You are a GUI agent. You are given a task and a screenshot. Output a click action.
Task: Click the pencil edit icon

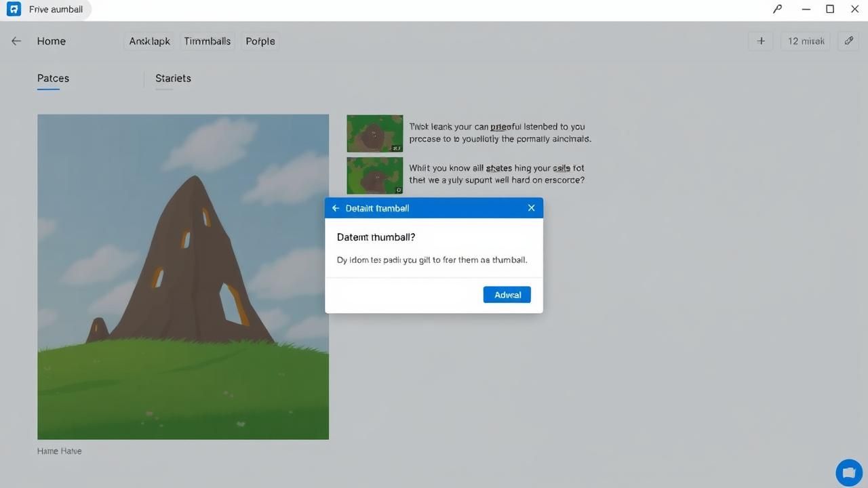pos(848,41)
